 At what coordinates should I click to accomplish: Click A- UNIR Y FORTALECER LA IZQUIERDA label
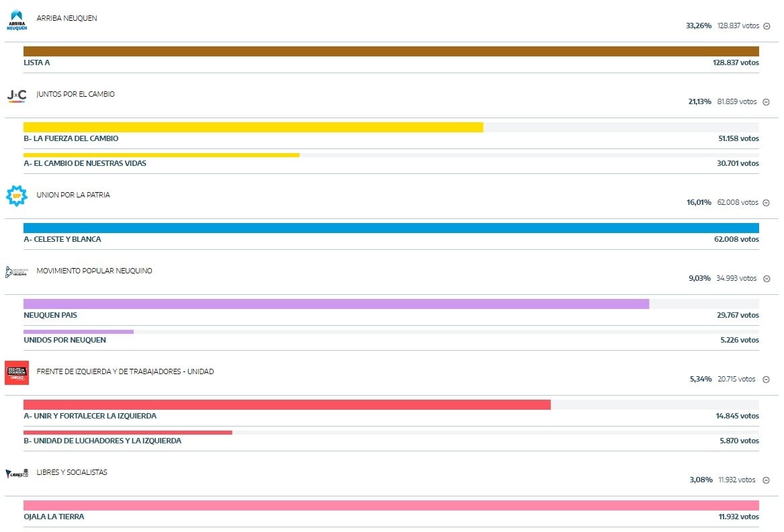[x=90, y=416]
